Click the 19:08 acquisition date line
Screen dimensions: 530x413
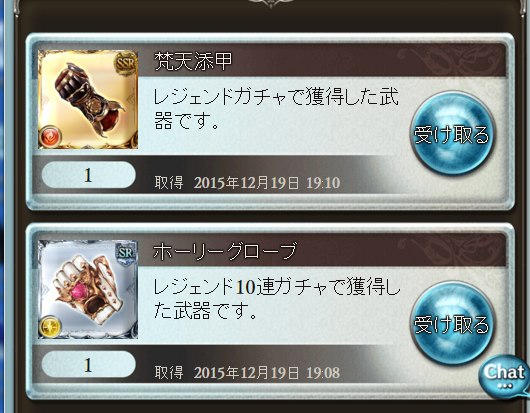[247, 373]
